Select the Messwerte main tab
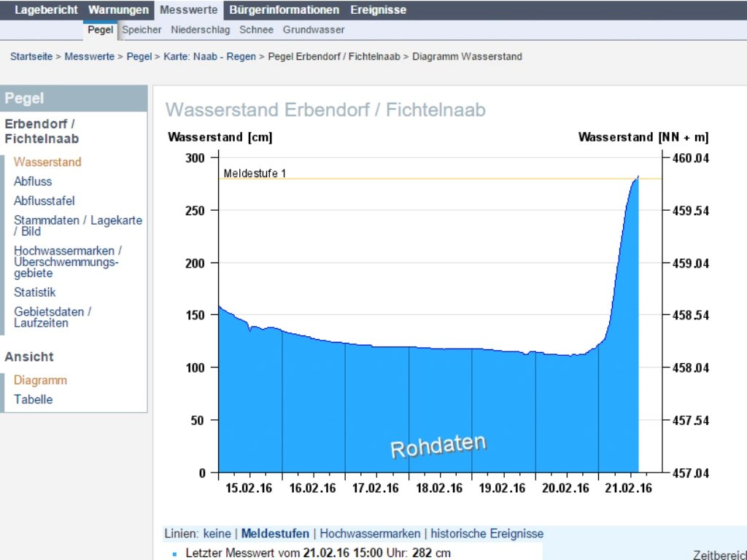This screenshot has width=747, height=560. tap(189, 10)
